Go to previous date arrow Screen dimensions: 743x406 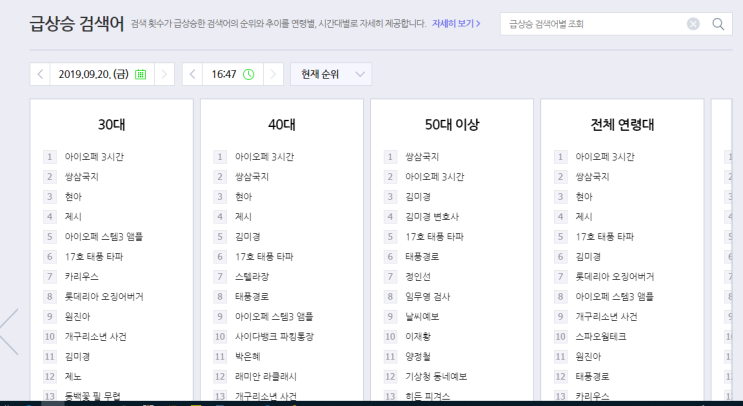pyautogui.click(x=40, y=74)
